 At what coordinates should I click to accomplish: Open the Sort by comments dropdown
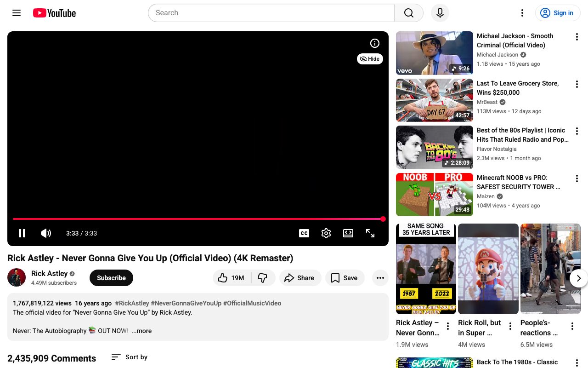pyautogui.click(x=130, y=357)
